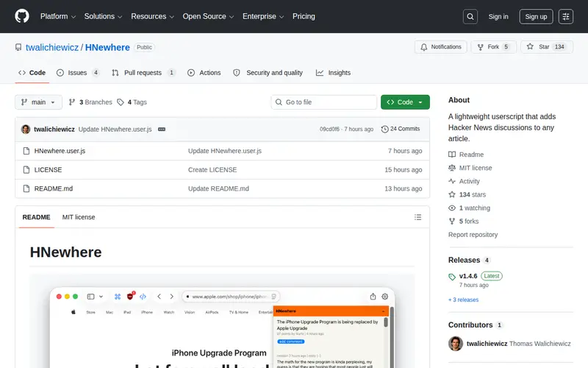Viewport: 588px width, 368px height.
Task: Click the Activity pulse icon
Action: point(452,181)
